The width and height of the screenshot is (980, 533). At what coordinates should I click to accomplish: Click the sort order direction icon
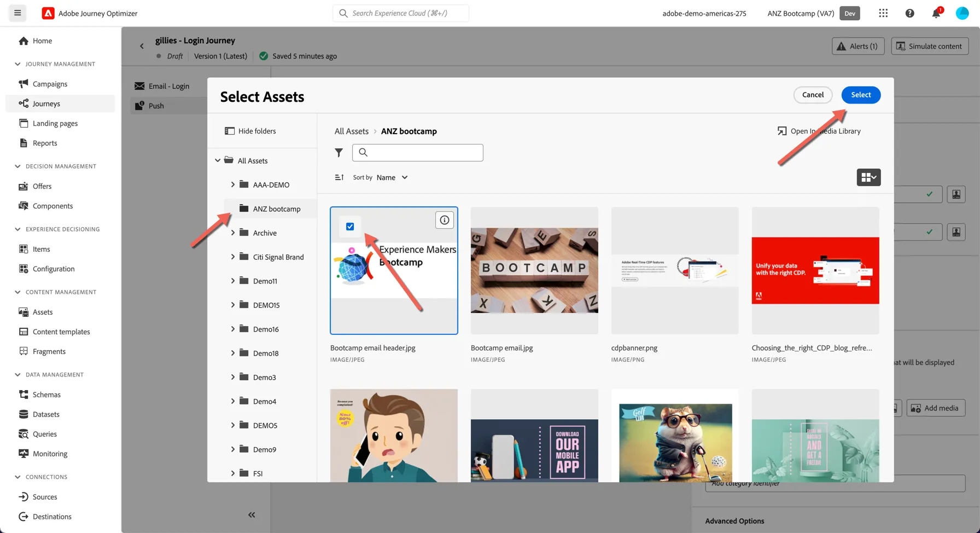(x=339, y=177)
